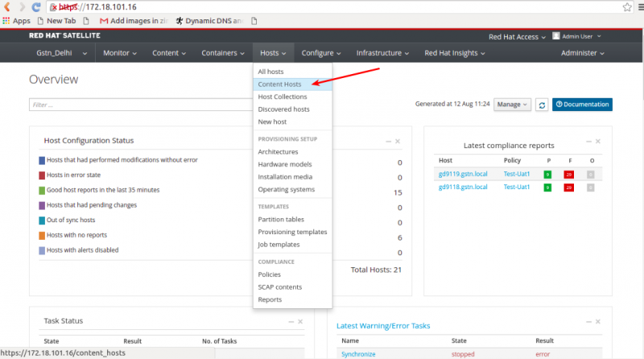The height and width of the screenshot is (359, 644).
Task: Open the Gstn_Delhi organization dropdown
Action: pos(62,53)
